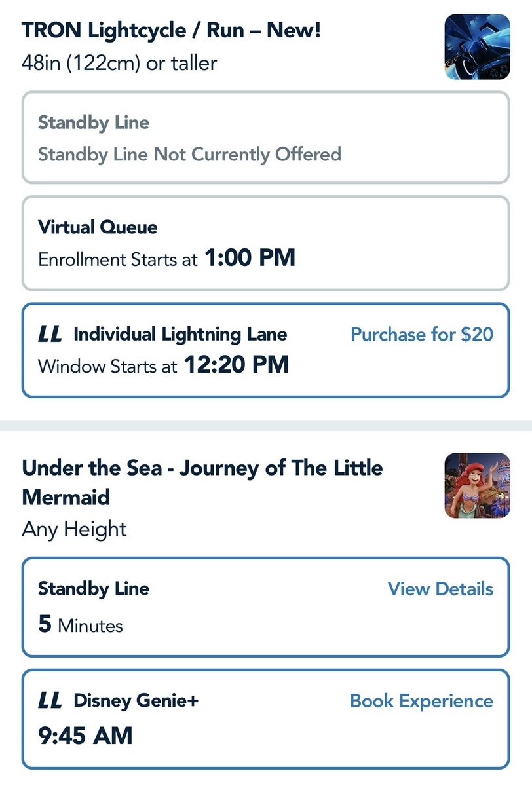Image resolution: width=532 pixels, height=786 pixels.
Task: Open Under the Sea attraction title
Action: 202,482
